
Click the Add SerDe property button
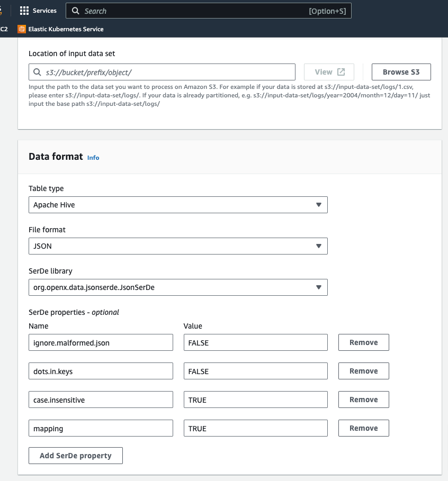[76, 456]
